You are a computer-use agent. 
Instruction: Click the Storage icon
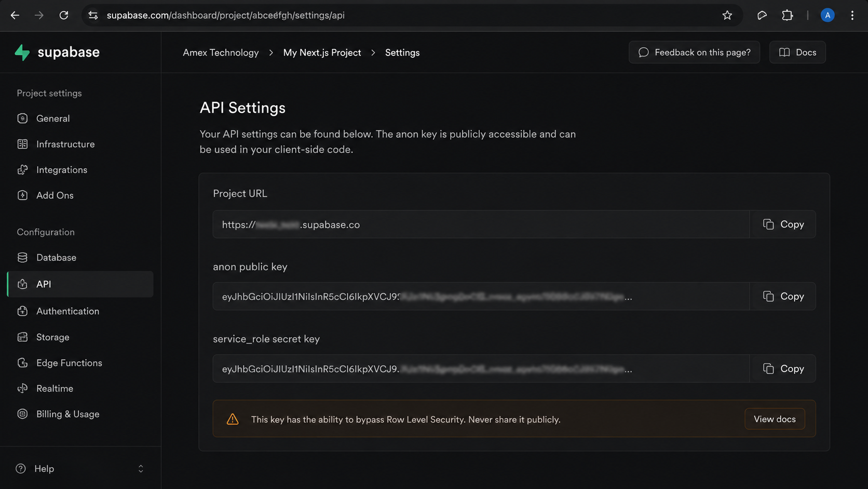coord(22,337)
